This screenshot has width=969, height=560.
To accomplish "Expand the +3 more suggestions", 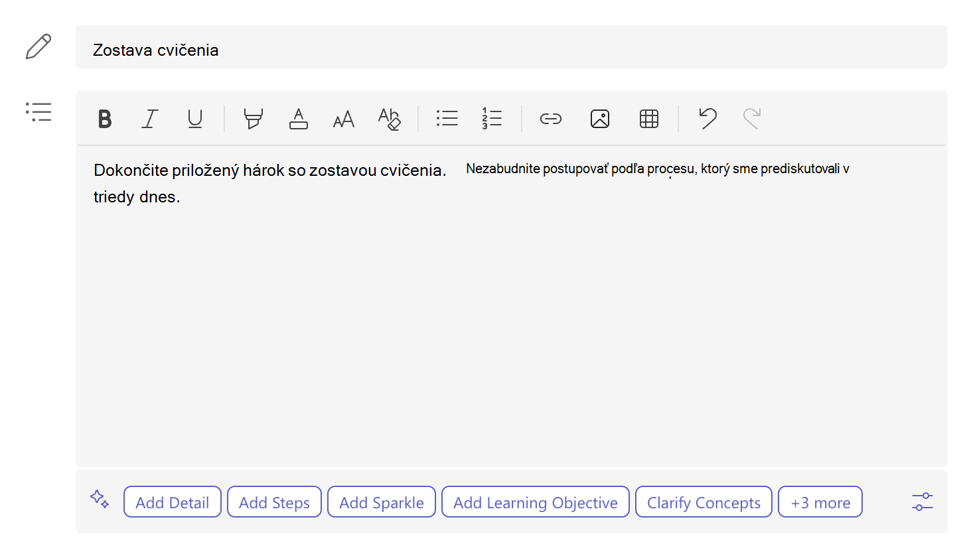I will (820, 502).
